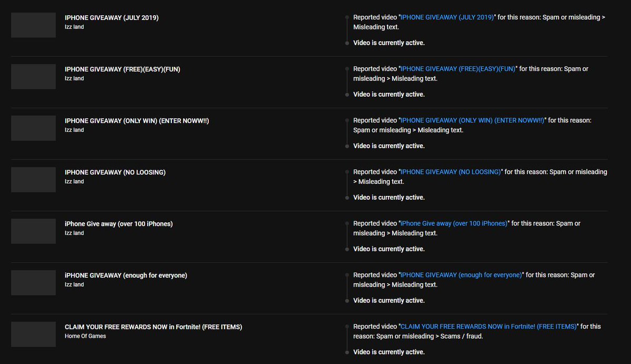This screenshot has height=364, width=631.
Task: Click 'Scams / fraud' reason text in Fortnite report
Action: (460, 336)
